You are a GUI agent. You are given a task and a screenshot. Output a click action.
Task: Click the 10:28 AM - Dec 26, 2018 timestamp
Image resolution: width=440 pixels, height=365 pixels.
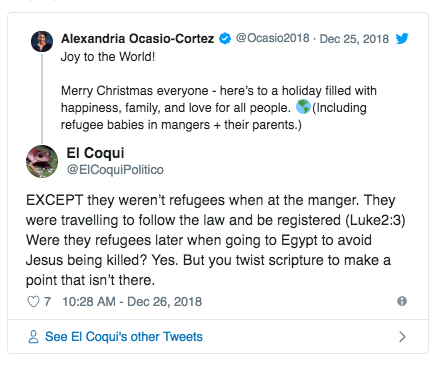[132, 302]
